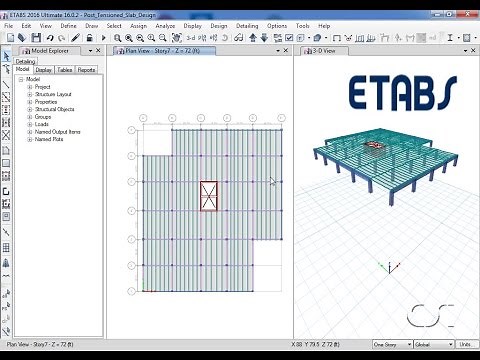Open the Design menu
This screenshot has height=360, width=480.
click(219, 26)
